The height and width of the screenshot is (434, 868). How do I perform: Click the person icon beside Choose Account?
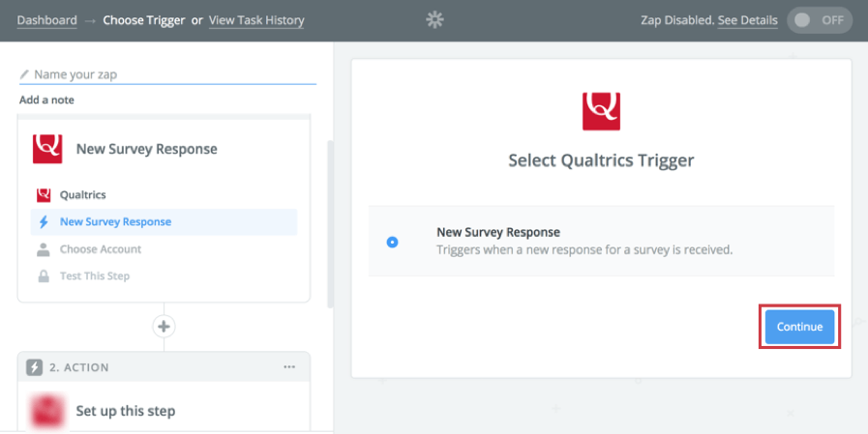pos(43,249)
